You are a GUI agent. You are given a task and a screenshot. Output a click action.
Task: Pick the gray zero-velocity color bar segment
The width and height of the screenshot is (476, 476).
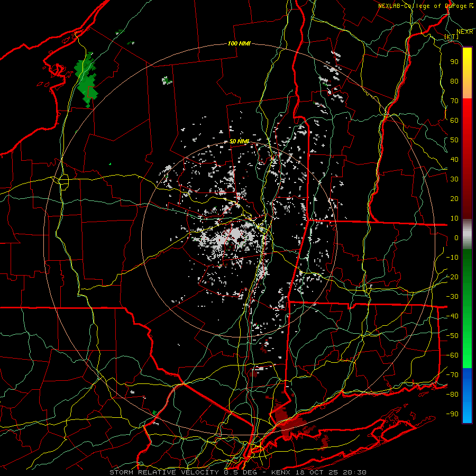(x=467, y=234)
